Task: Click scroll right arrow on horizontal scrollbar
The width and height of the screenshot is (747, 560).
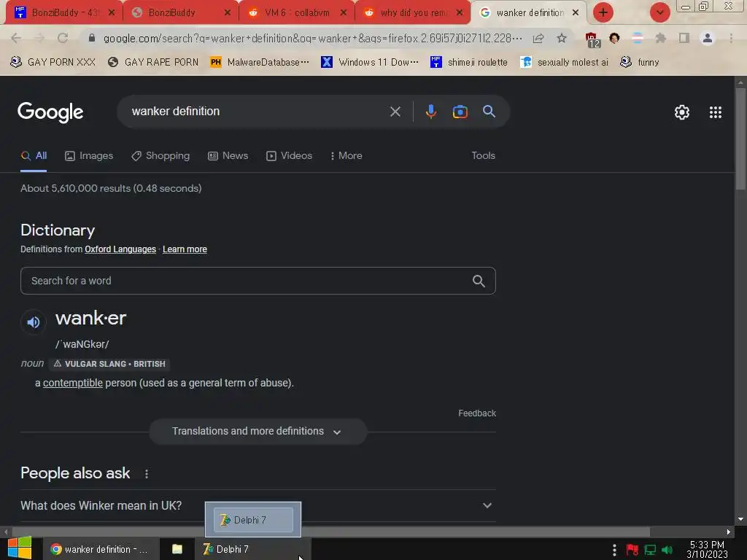Action: [x=729, y=532]
